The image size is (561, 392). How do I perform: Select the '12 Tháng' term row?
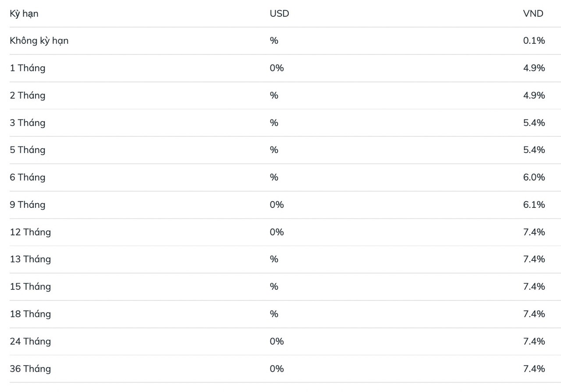(x=30, y=232)
